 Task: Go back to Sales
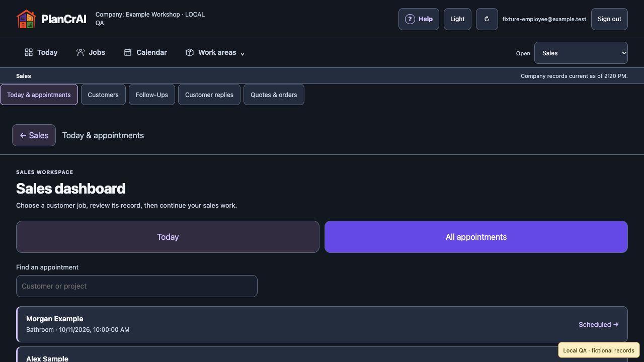[x=34, y=135]
